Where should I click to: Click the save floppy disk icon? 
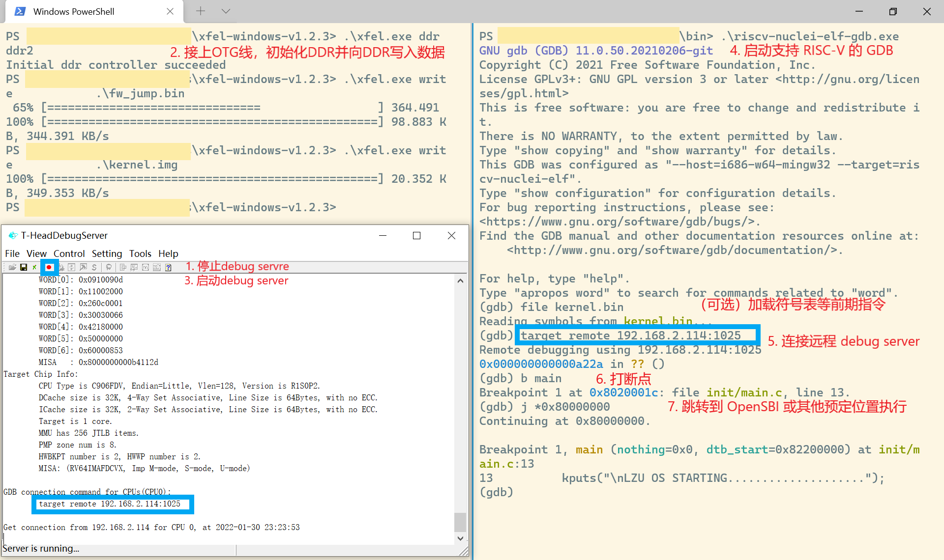(x=24, y=267)
